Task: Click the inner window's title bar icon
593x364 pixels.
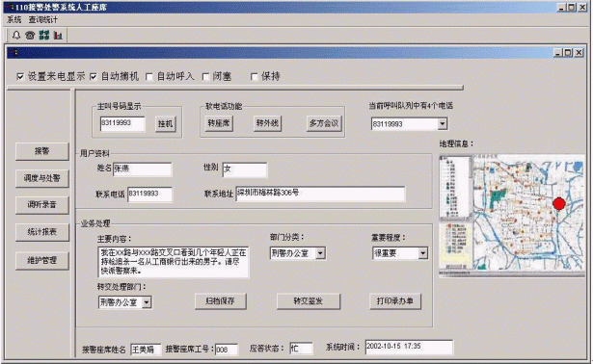Action: [x=13, y=53]
